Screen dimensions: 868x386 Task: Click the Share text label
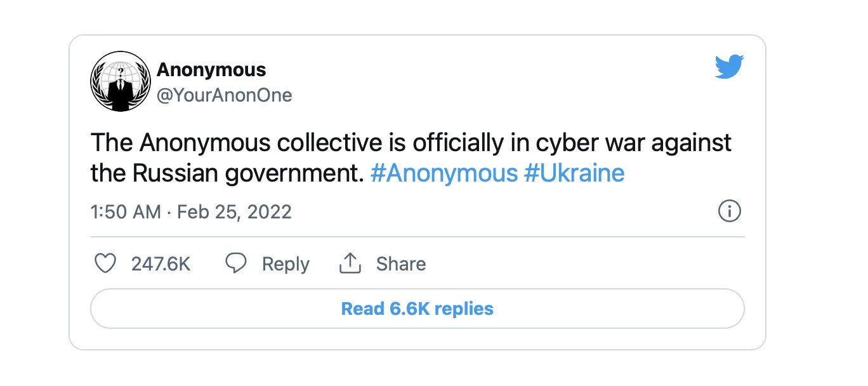click(401, 263)
